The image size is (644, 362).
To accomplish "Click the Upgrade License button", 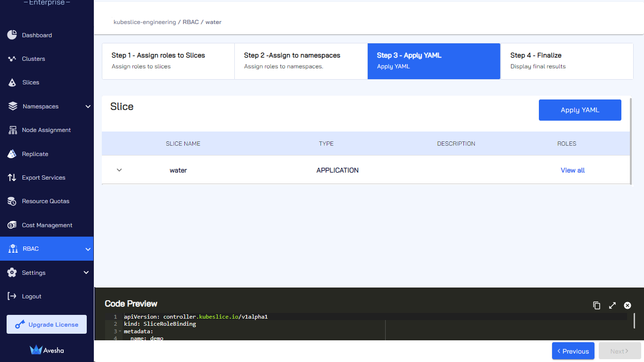I will point(47,324).
